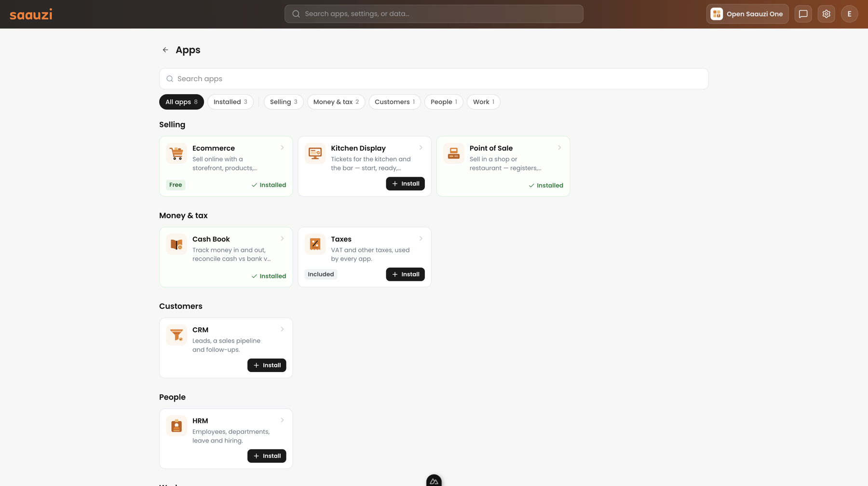Viewport: 868px width, 486px height.
Task: Click the Point of Sale register icon
Action: (454, 153)
